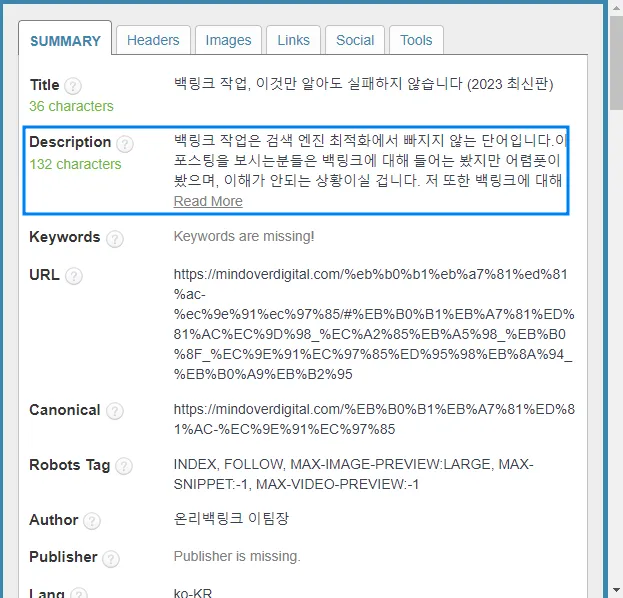Click the Publisher field label
Screen dimensions: 623x598
click(63, 557)
